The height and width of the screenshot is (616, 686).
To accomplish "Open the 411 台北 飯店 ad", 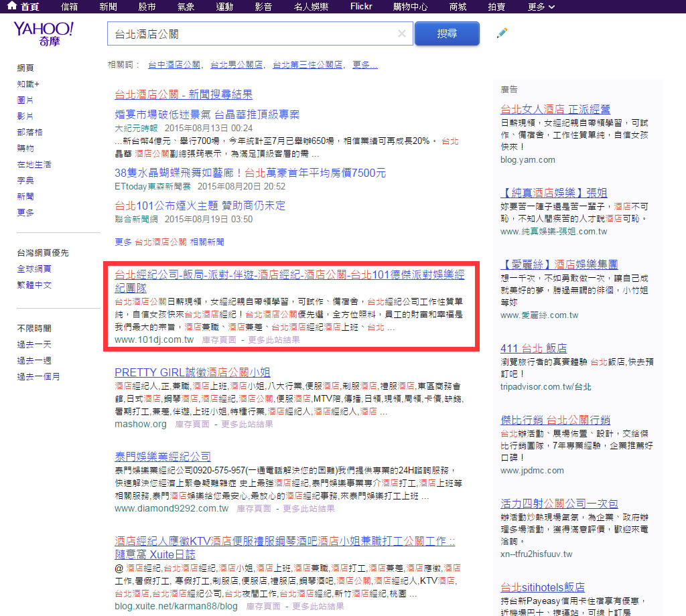I will click(533, 348).
